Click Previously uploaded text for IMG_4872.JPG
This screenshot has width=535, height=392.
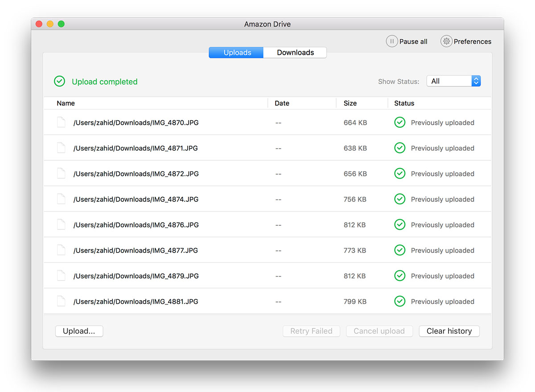(x=442, y=174)
